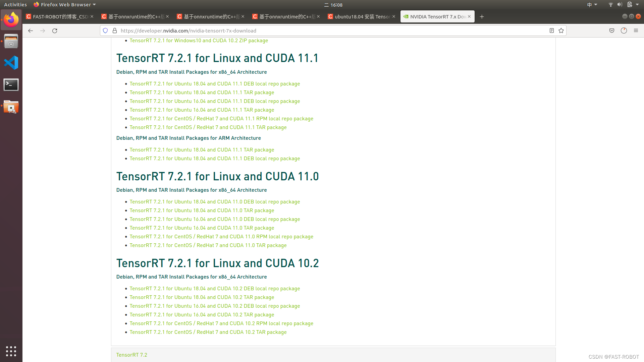Expand the TensorRT 7.2 section
Image resolution: width=644 pixels, height=362 pixels.
[131, 354]
